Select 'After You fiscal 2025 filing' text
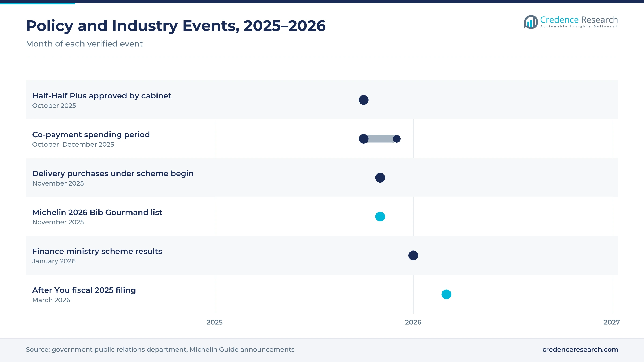Image resolution: width=644 pixels, height=362 pixels. tap(84, 290)
